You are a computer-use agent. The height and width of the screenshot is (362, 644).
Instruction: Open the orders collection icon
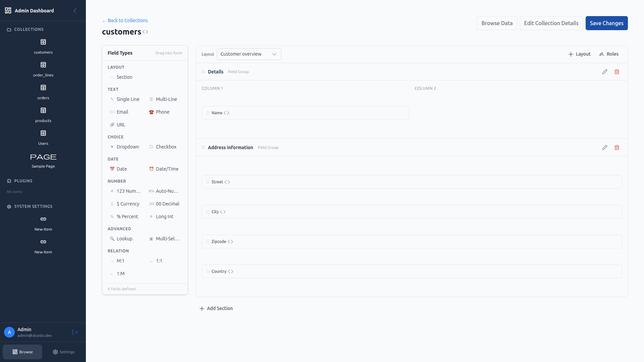43,87
